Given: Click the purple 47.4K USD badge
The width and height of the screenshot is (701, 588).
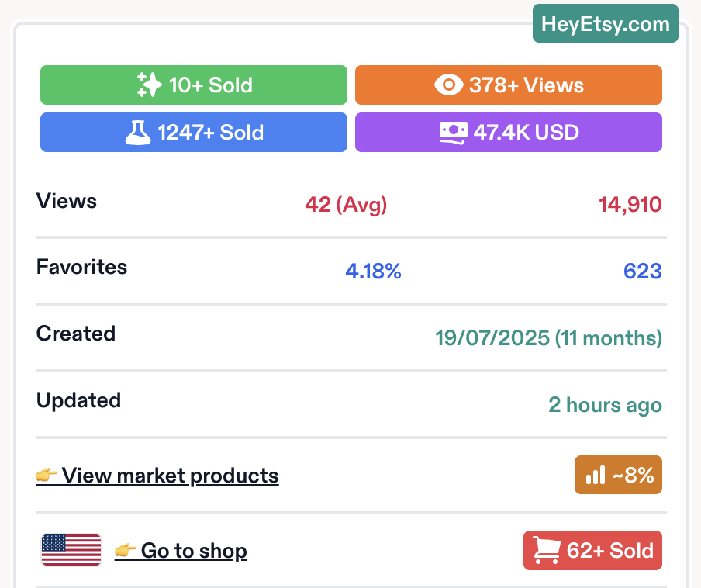Looking at the screenshot, I should pos(509,133).
